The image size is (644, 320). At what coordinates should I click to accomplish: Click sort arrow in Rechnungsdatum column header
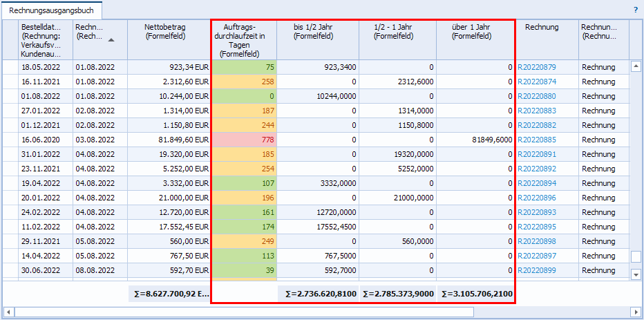[112, 40]
